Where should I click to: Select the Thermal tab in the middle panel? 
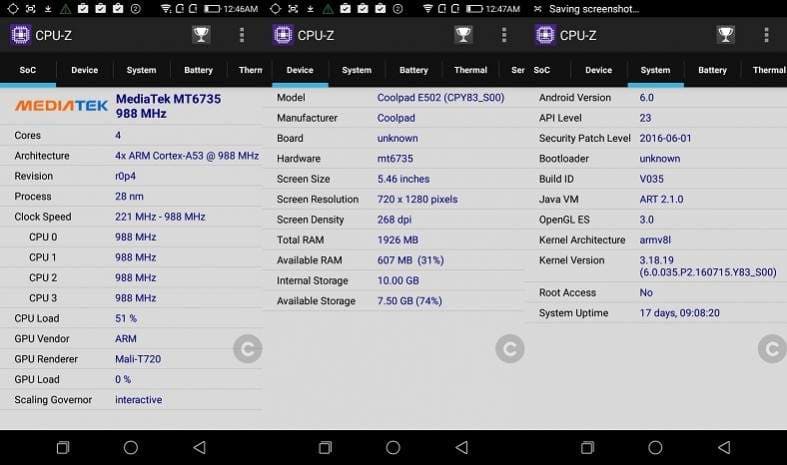click(x=470, y=70)
